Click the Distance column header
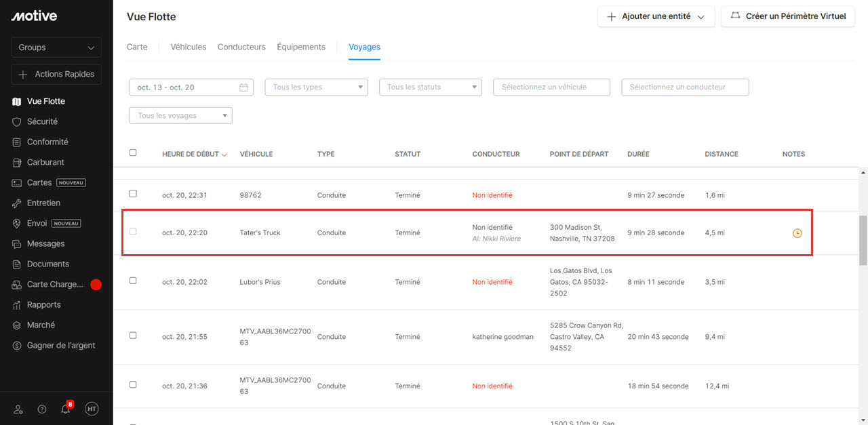The image size is (868, 425). pos(722,155)
